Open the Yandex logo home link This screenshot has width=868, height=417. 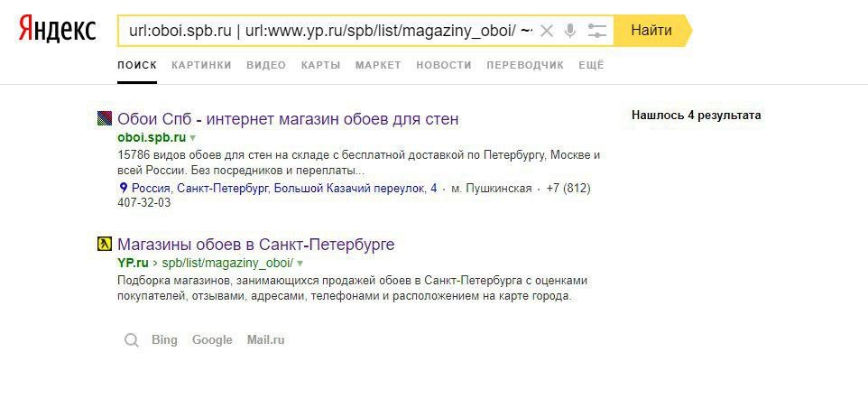point(57,29)
